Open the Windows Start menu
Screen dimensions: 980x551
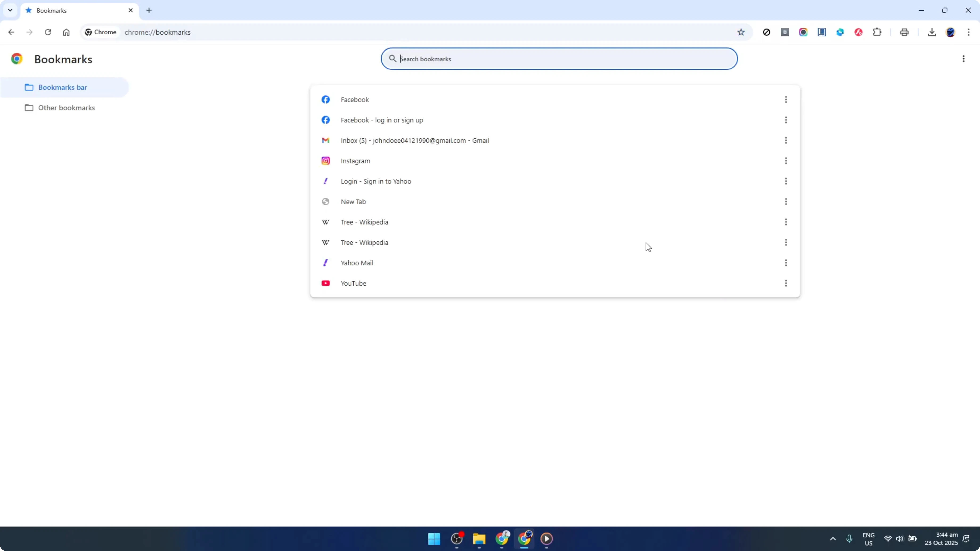tap(434, 539)
